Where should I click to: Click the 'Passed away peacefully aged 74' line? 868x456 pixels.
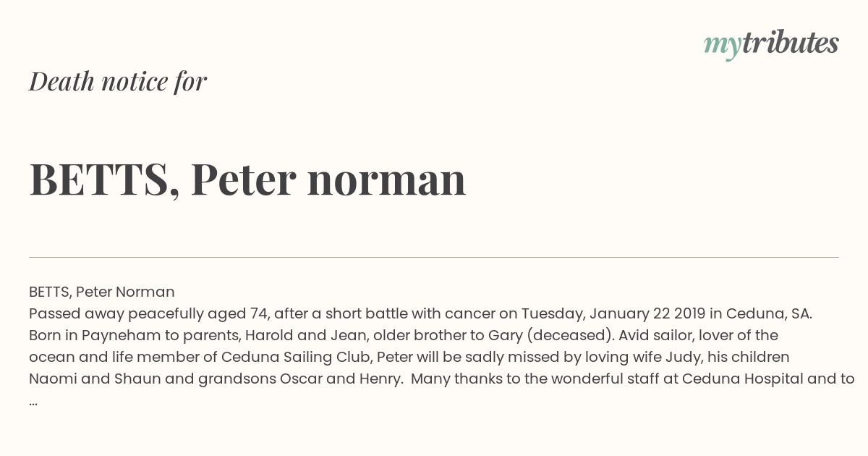(x=421, y=313)
